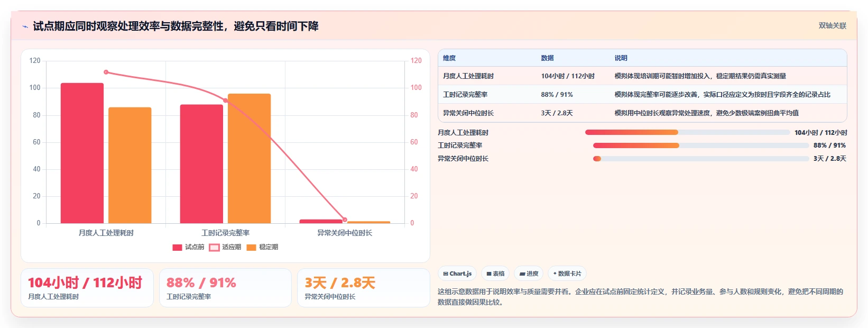This screenshot has height=328, width=868.
Task: Click the x-axis label 异常关闭中位时长
Action: (345, 233)
